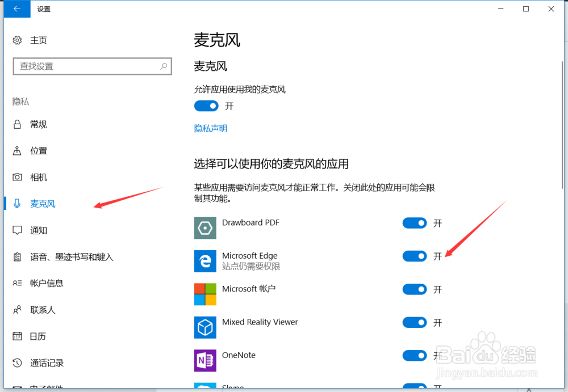This screenshot has width=568, height=392.
Task: Click the 站点仍需要权限 note under Edge
Action: tap(251, 267)
